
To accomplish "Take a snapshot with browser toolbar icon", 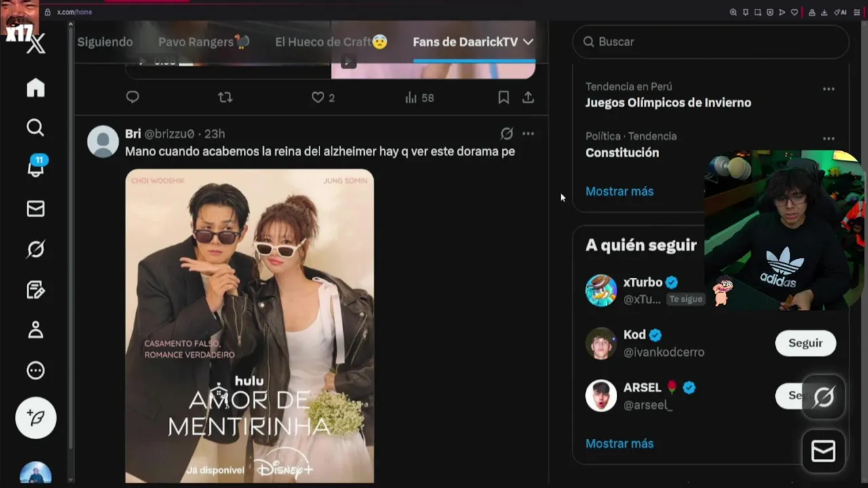I will tap(757, 12).
